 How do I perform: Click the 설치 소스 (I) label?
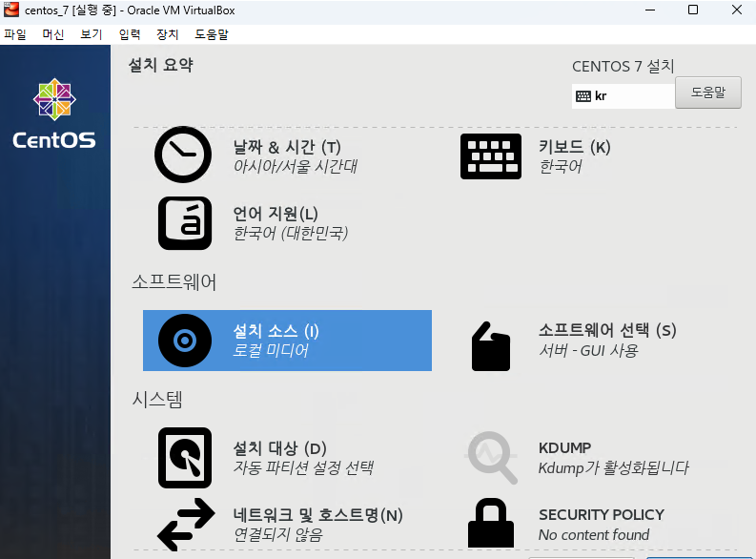(276, 331)
